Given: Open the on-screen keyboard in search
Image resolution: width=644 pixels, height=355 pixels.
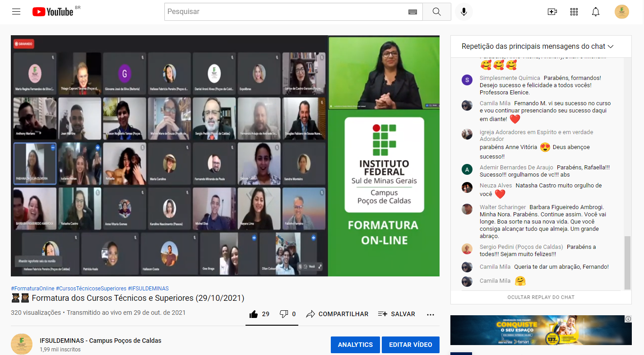Looking at the screenshot, I should click(x=412, y=12).
